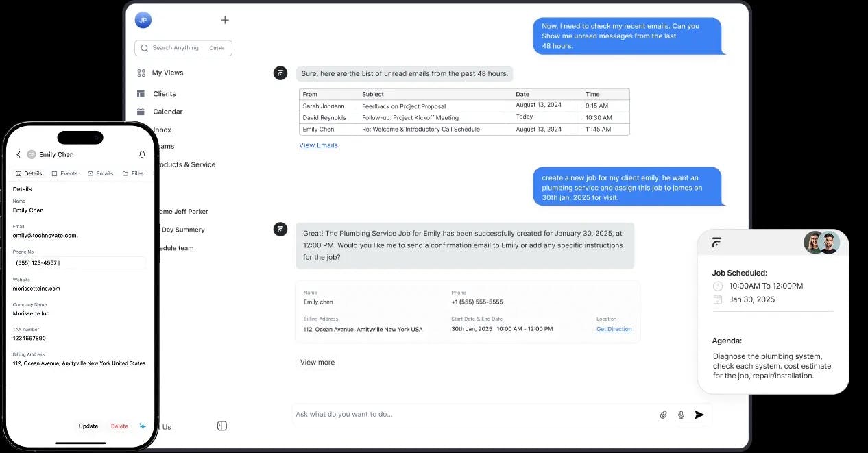This screenshot has width=868, height=453.
Task: Click the microphone voice input icon
Action: click(x=681, y=415)
